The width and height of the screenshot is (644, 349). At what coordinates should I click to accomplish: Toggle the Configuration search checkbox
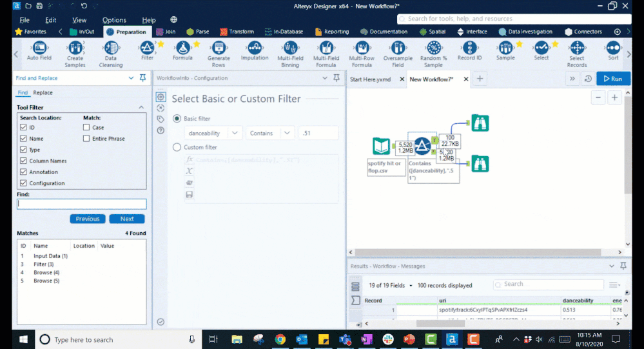[x=23, y=183]
